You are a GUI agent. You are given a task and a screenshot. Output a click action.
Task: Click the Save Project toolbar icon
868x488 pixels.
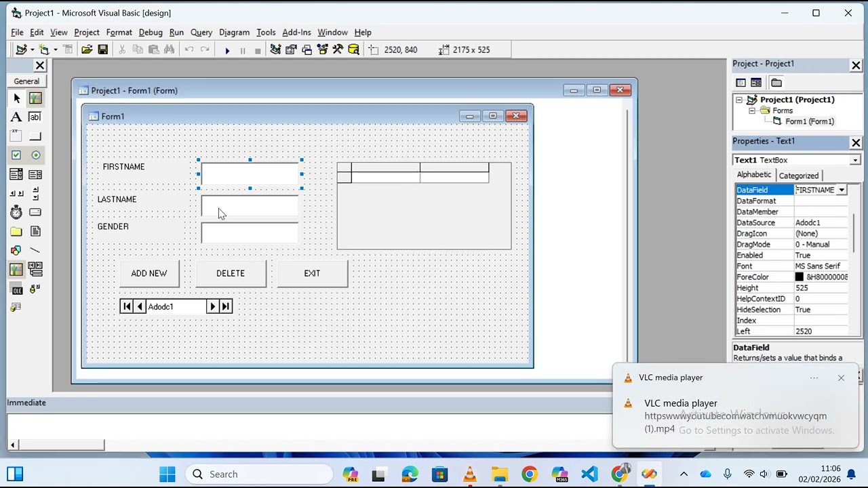(x=103, y=49)
